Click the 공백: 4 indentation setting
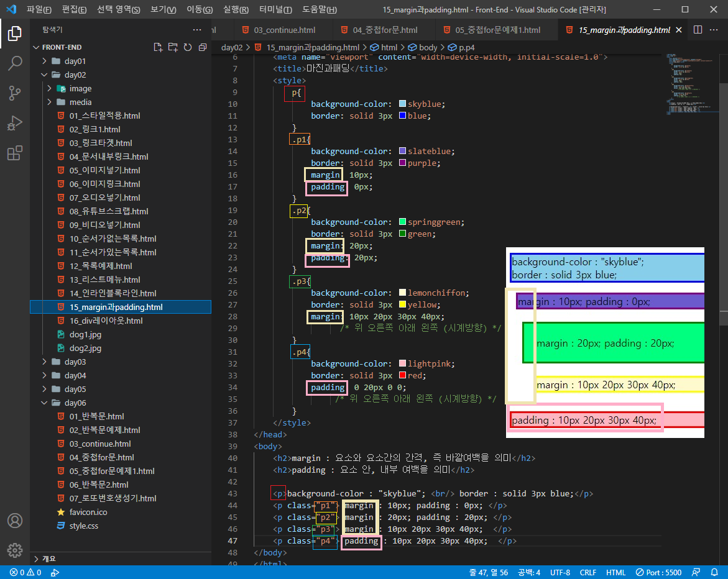 (529, 573)
